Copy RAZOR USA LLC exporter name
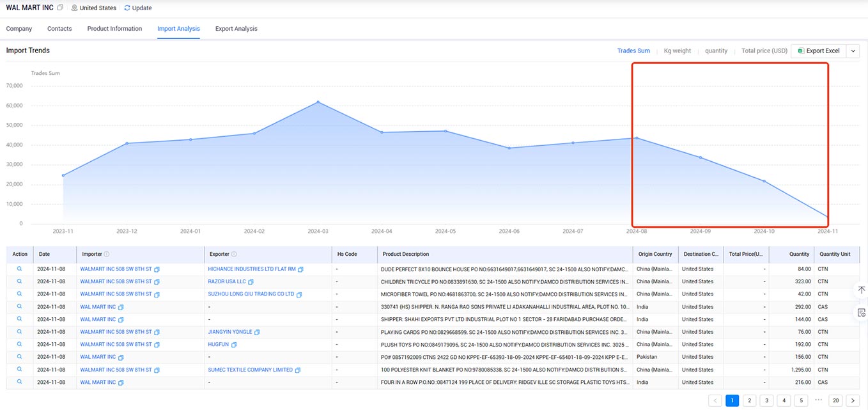This screenshot has height=410, width=868. (x=251, y=281)
